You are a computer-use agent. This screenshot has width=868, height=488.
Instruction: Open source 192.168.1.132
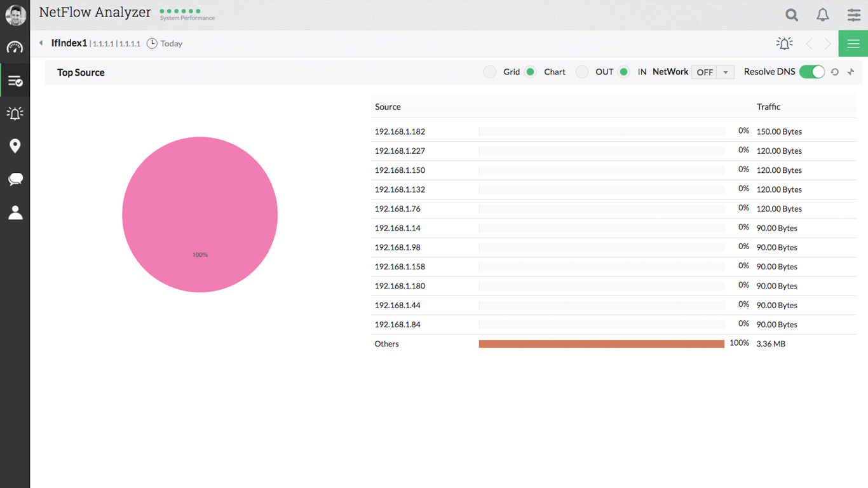(400, 189)
